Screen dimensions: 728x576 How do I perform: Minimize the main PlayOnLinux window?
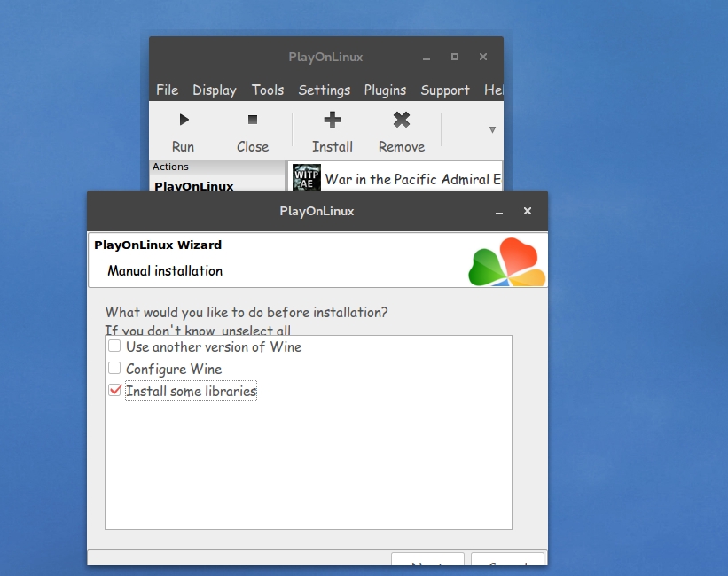pos(427,58)
